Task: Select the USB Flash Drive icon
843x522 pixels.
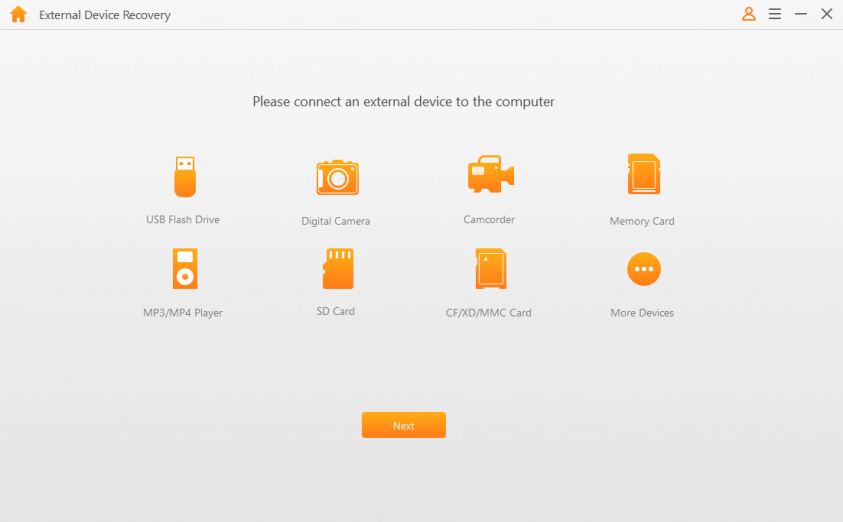Action: 184,177
